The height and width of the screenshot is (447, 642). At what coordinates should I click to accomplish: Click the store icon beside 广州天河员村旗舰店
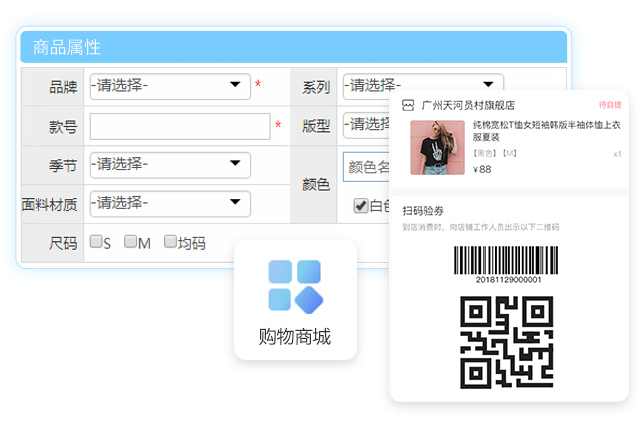pyautogui.click(x=408, y=105)
